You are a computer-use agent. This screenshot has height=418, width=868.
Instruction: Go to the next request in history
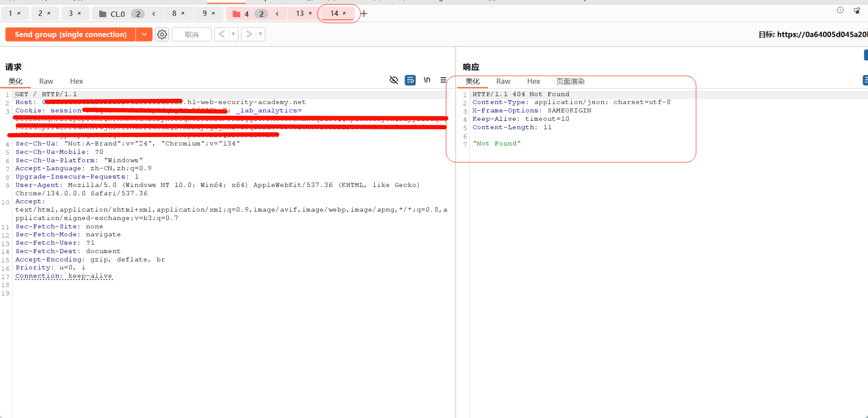249,34
